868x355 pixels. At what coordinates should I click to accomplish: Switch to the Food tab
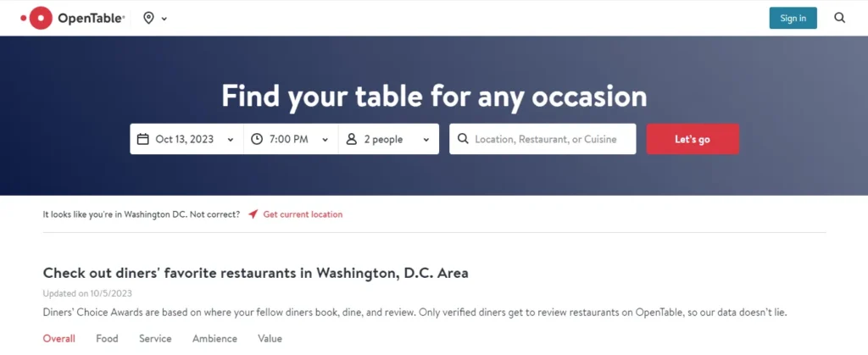coord(107,338)
